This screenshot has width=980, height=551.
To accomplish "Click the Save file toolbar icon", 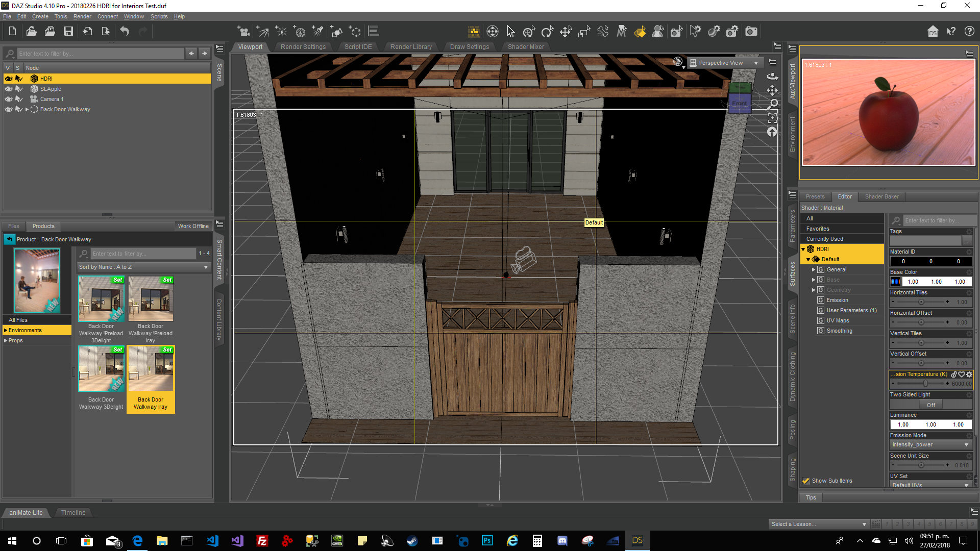I will (x=68, y=32).
